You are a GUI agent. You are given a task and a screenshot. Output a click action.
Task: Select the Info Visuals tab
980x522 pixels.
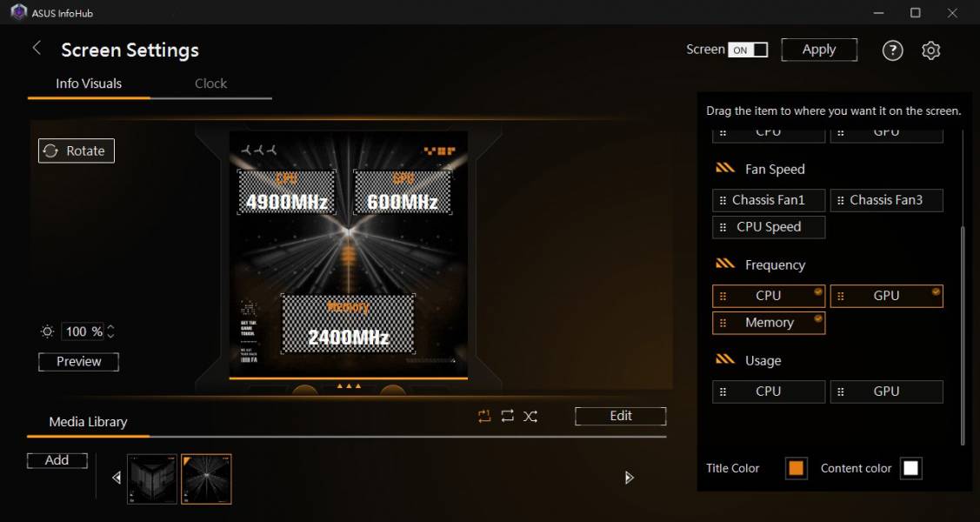pos(89,84)
